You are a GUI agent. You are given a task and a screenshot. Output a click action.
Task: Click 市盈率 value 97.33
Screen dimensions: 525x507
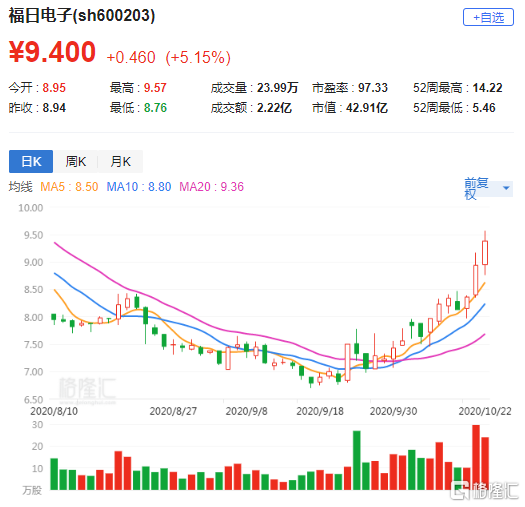[373, 88]
